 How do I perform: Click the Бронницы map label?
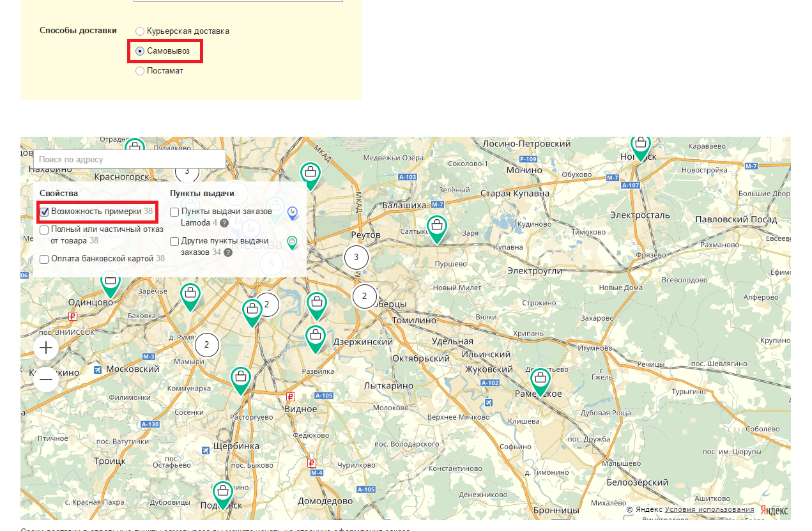click(x=556, y=511)
